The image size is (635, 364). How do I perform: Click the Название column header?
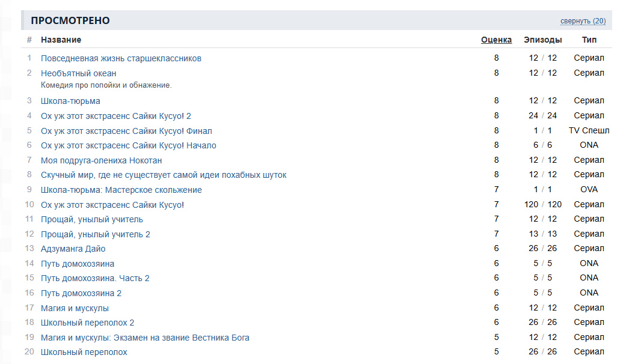click(x=61, y=40)
